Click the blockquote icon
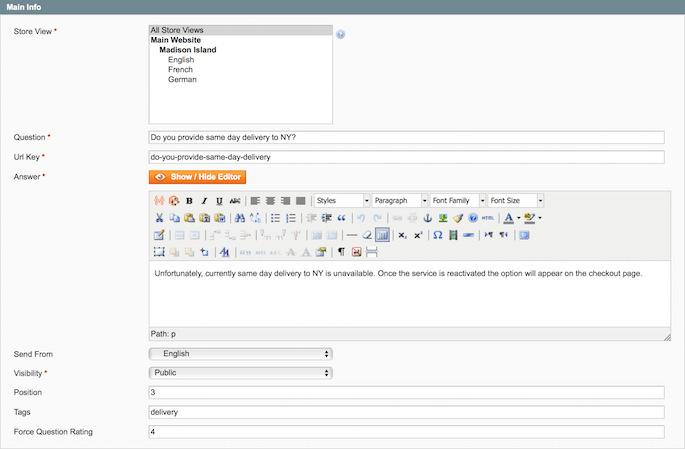Image resolution: width=685 pixels, height=449 pixels. [x=342, y=218]
